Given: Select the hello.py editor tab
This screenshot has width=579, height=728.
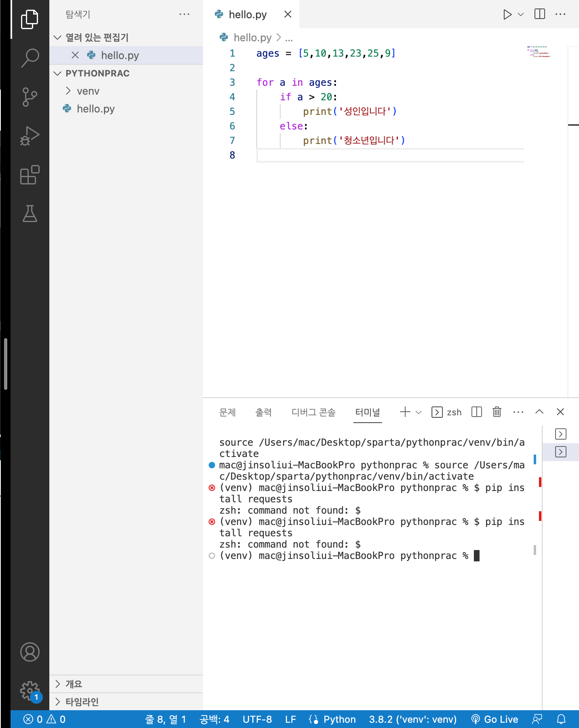Looking at the screenshot, I should [248, 15].
